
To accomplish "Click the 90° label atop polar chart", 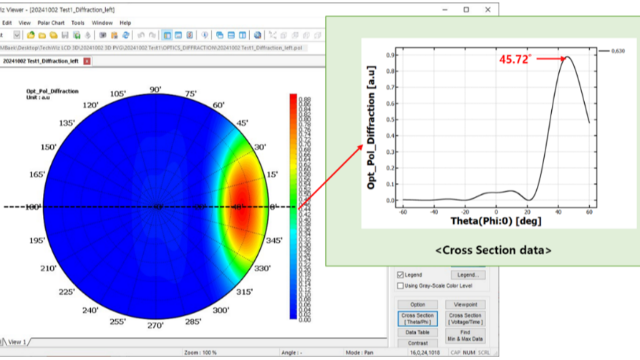I will (x=155, y=89).
